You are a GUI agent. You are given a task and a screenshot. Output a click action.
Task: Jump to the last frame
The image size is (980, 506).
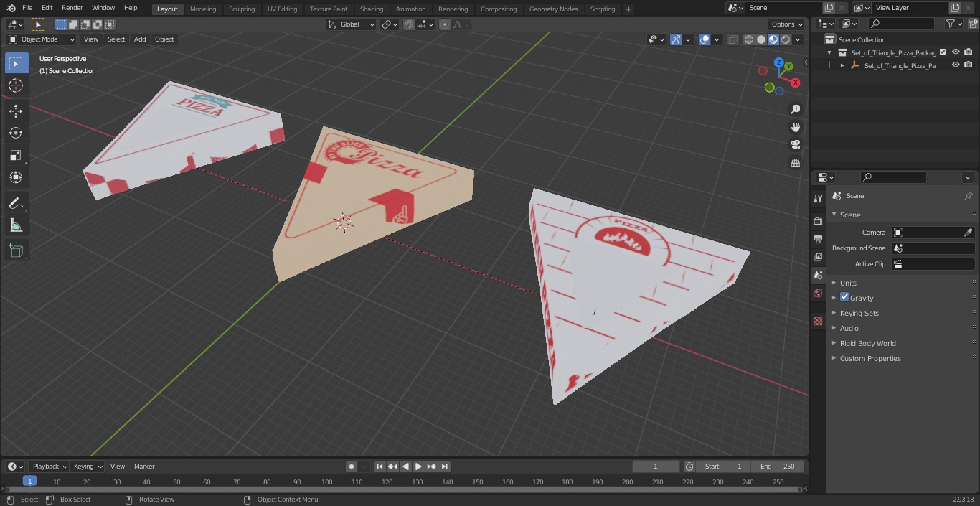tap(445, 467)
